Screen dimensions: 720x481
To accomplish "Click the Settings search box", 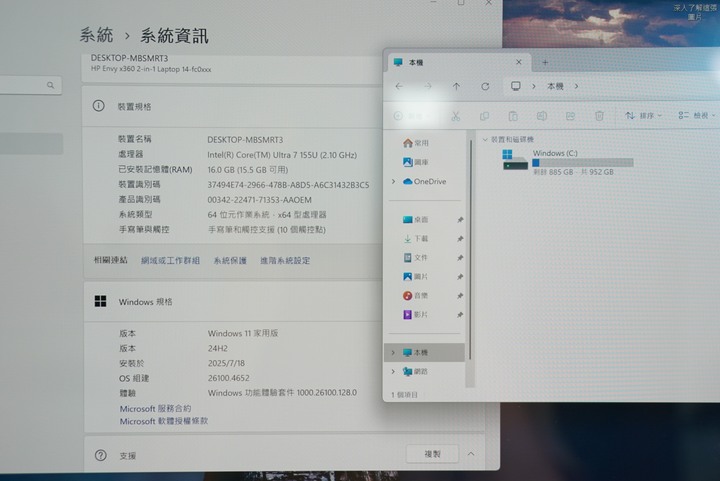I will (30, 85).
